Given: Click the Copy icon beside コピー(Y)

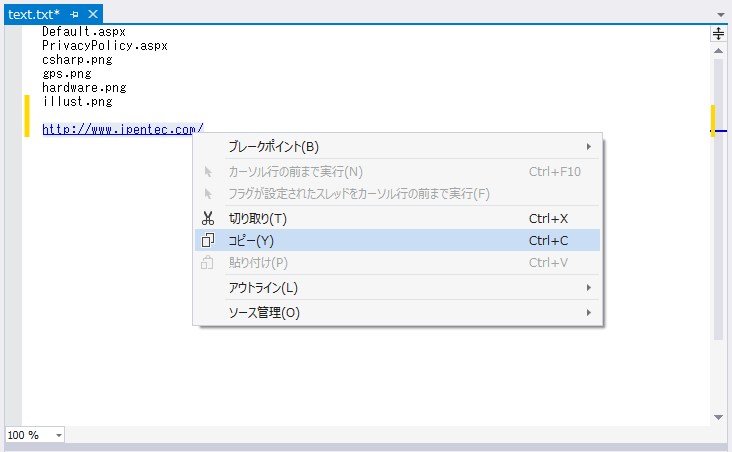Looking at the screenshot, I should click(208, 240).
